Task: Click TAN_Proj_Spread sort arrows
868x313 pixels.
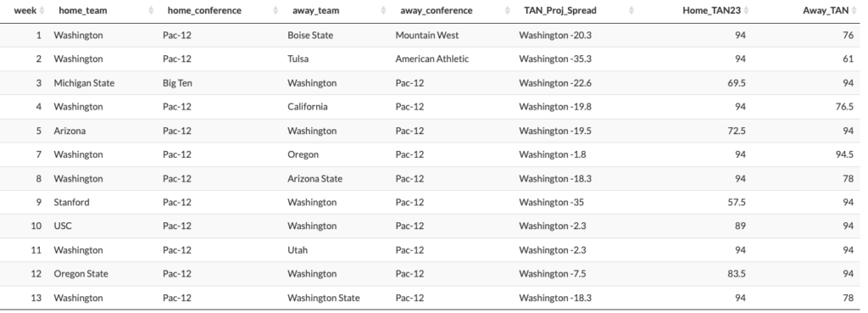Action: click(631, 10)
